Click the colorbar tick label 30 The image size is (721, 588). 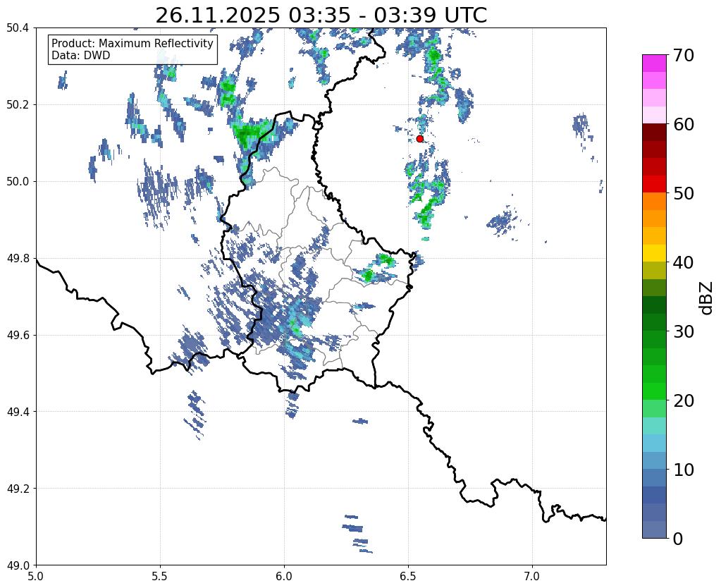tap(683, 331)
